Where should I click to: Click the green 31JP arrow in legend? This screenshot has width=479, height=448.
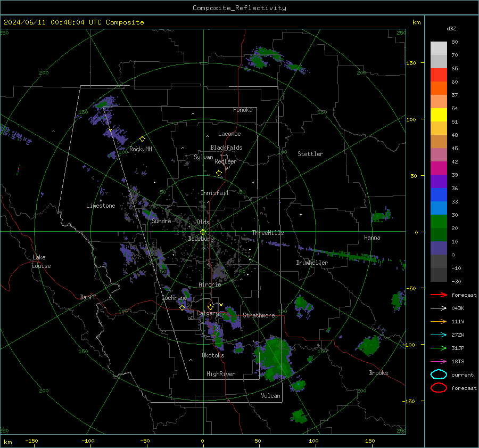[x=439, y=348]
